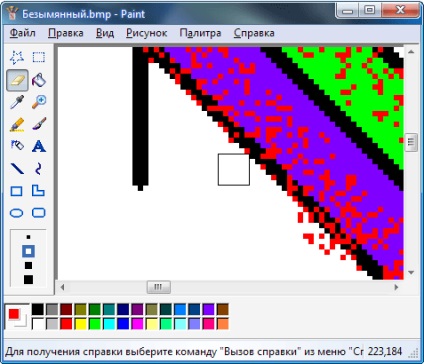
Task: Choose the largest eraser size option
Action: 28,279
